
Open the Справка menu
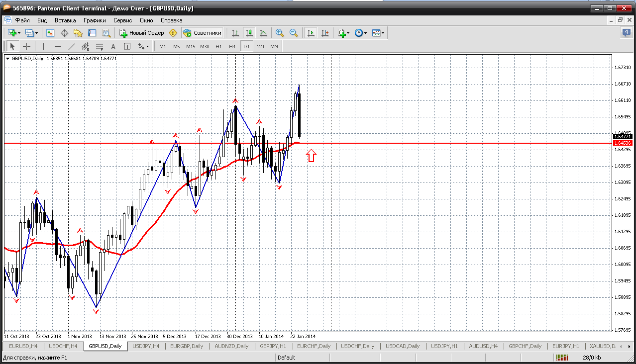pos(172,20)
